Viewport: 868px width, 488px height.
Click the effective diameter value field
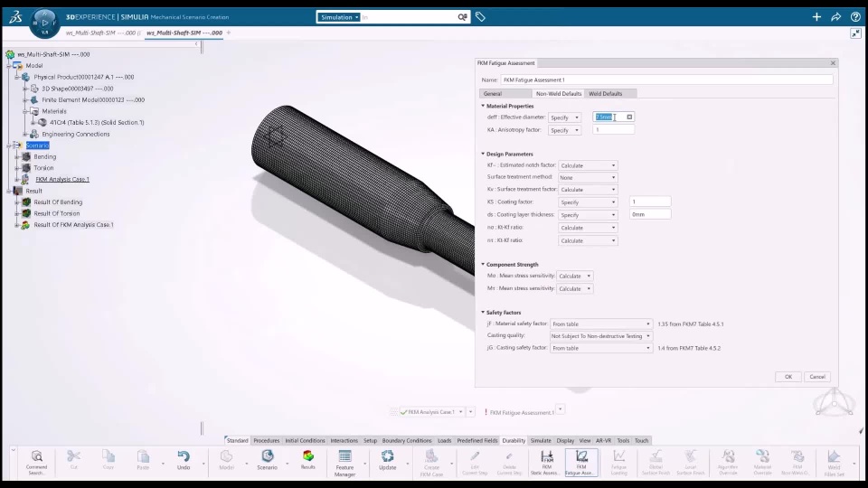[x=613, y=117]
